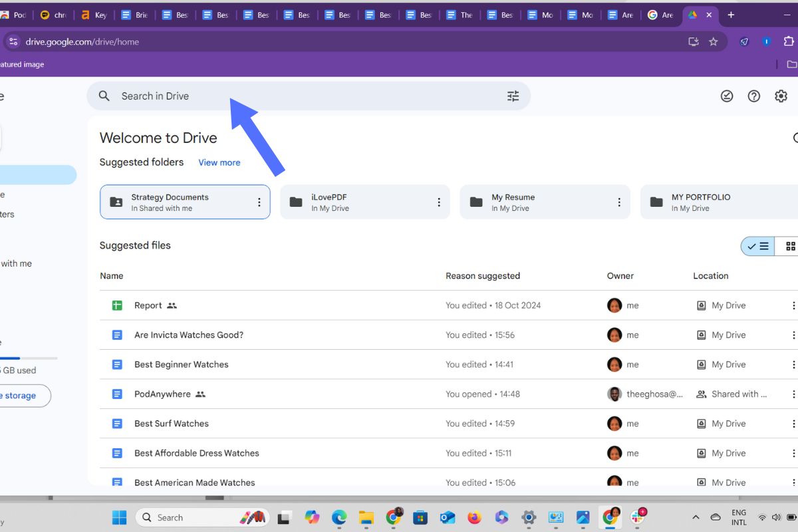Open advanced search filter options
The height and width of the screenshot is (532, 798).
coord(513,96)
